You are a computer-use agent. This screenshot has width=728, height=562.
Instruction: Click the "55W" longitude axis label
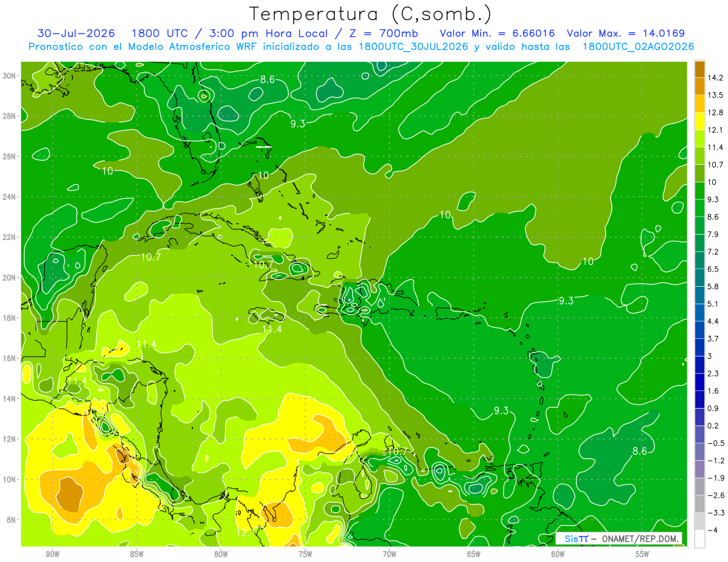pyautogui.click(x=642, y=554)
